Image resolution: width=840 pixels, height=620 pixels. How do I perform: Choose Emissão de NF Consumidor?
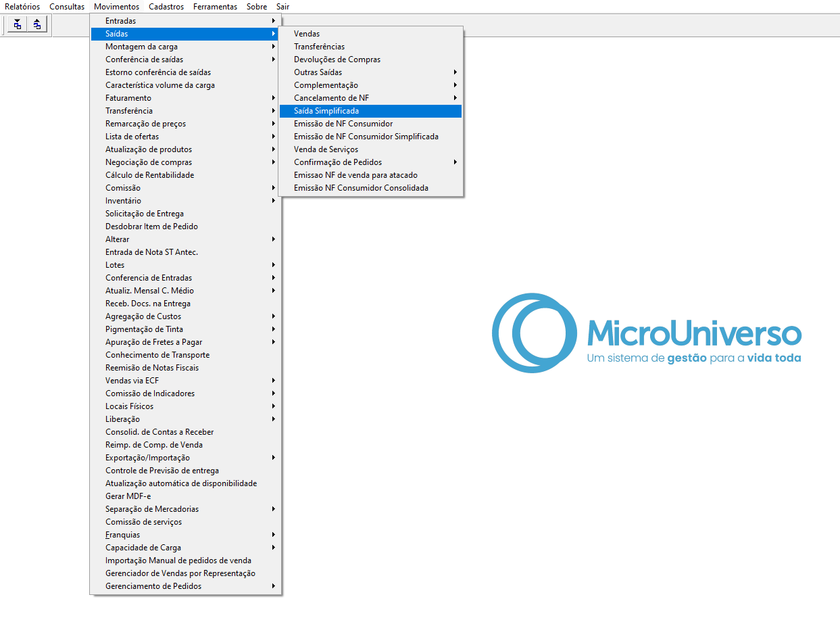(x=343, y=124)
